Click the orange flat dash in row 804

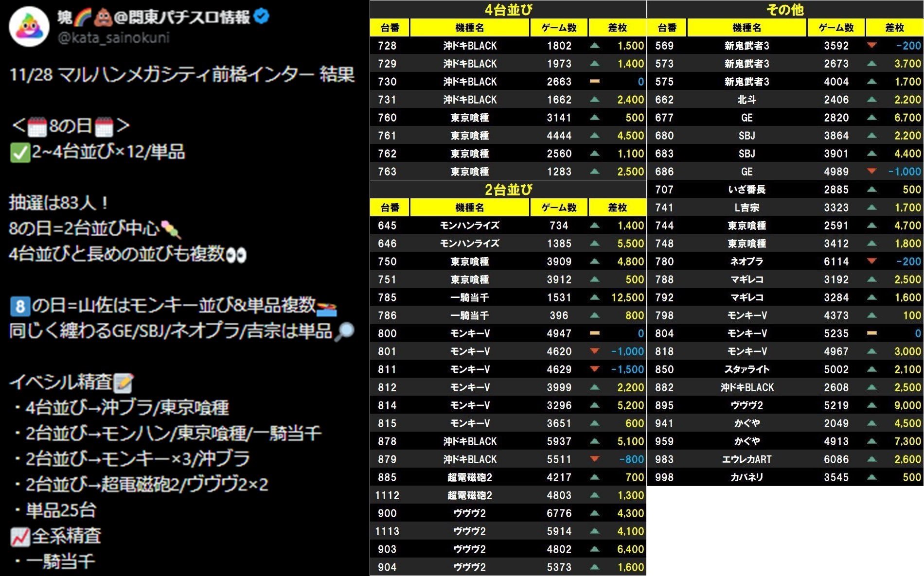(872, 333)
